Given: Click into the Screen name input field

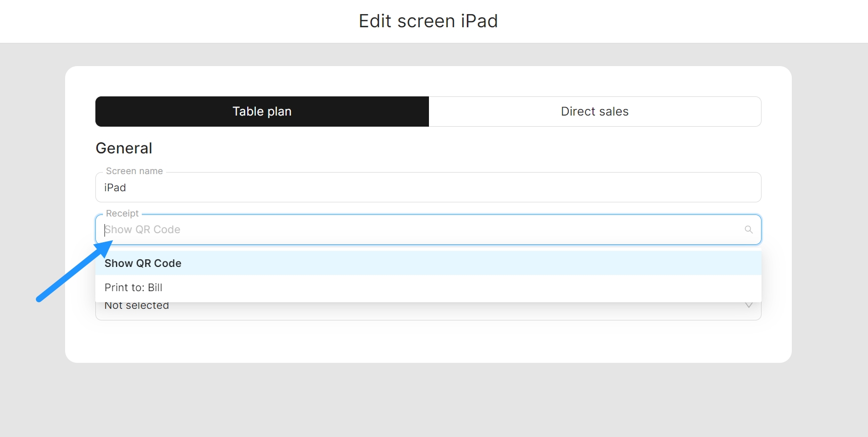Looking at the screenshot, I should click(428, 188).
